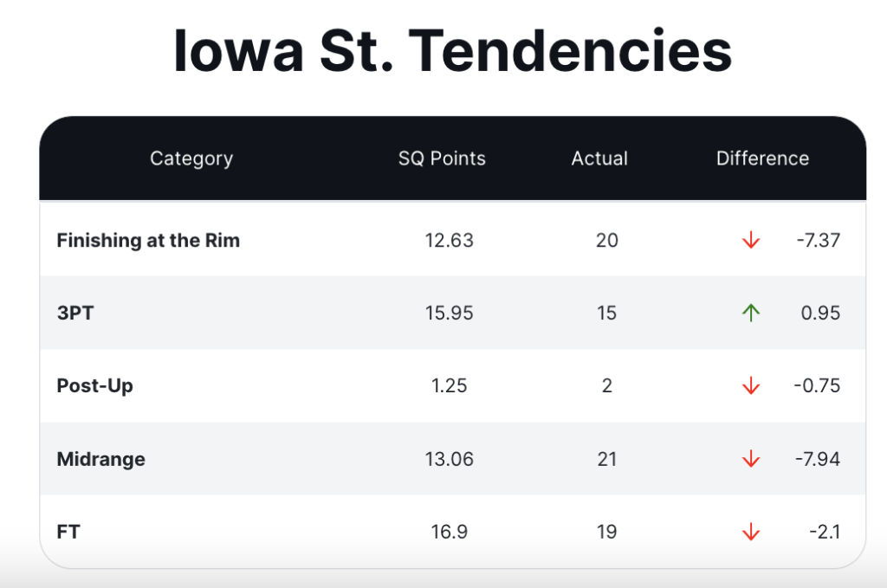
Task: Click the green up arrow beside 0.95
Action: pos(751,313)
